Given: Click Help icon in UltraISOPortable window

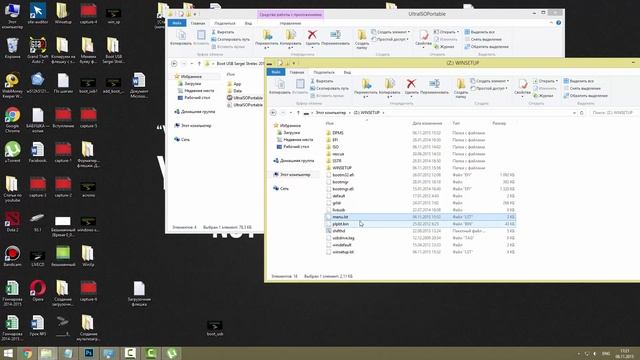Looking at the screenshot, I should click(x=558, y=23).
